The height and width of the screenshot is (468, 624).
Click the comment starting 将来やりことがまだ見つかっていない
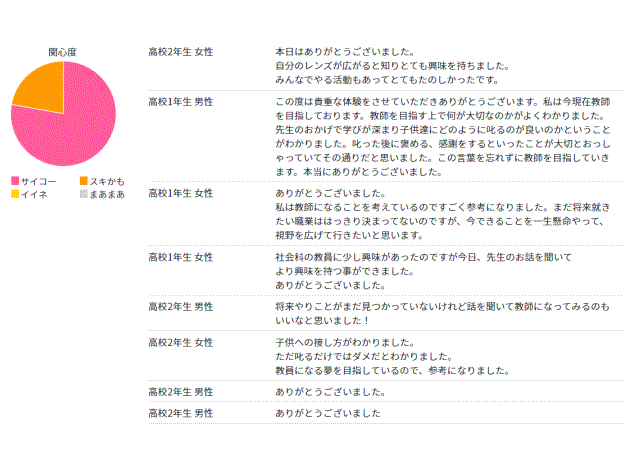pyautogui.click(x=440, y=313)
